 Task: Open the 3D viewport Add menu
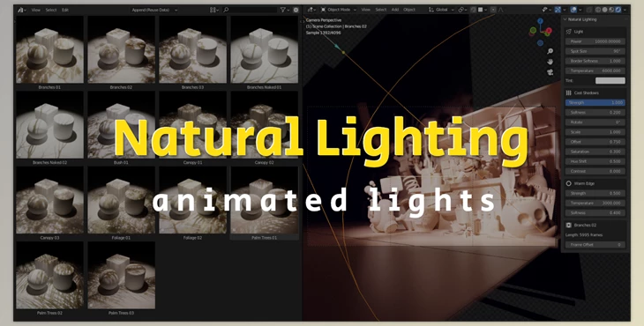394,10
